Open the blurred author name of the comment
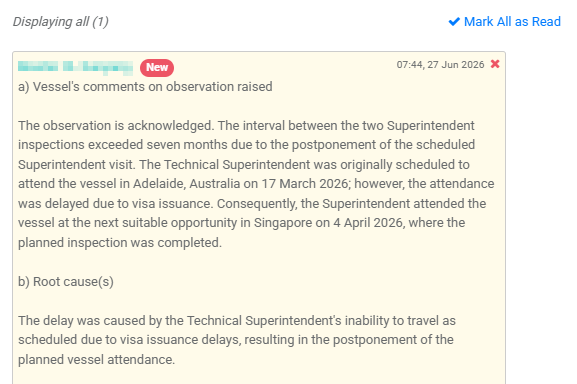 (75, 67)
